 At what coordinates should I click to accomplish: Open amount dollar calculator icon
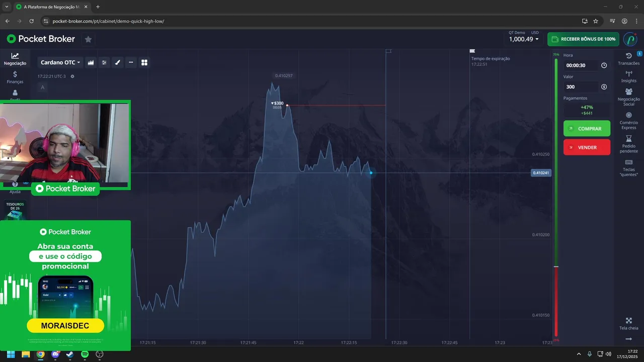(604, 87)
